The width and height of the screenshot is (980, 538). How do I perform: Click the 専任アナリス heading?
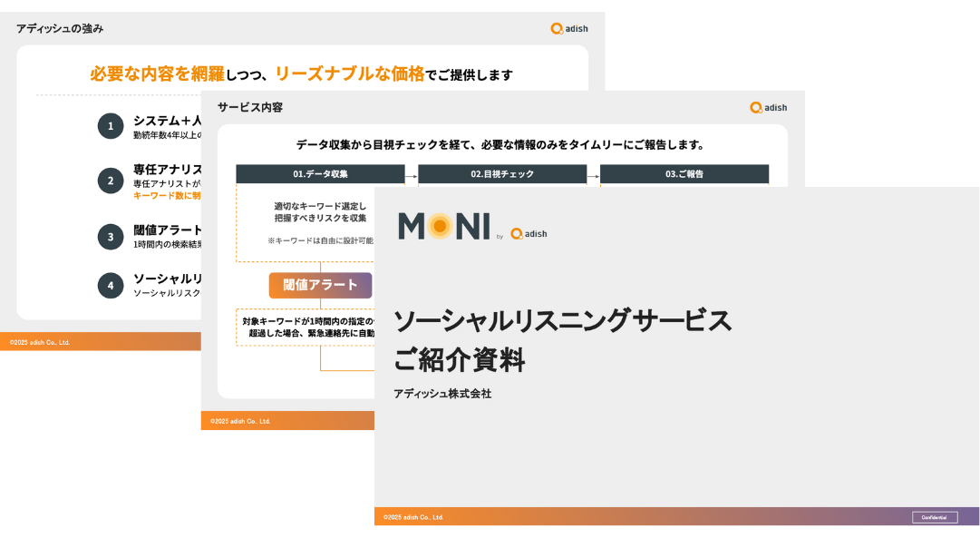click(x=167, y=170)
